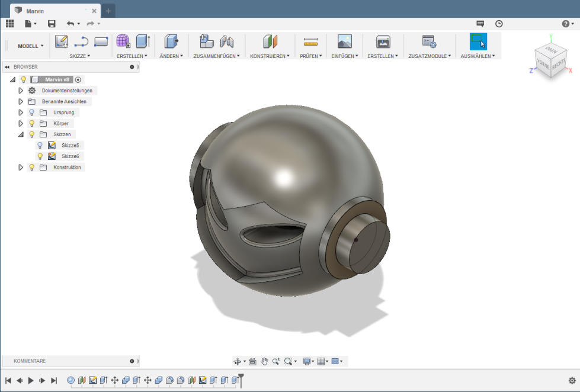Image resolution: width=580 pixels, height=392 pixels.
Task: Click the Measure ruler icon
Action: (x=310, y=42)
